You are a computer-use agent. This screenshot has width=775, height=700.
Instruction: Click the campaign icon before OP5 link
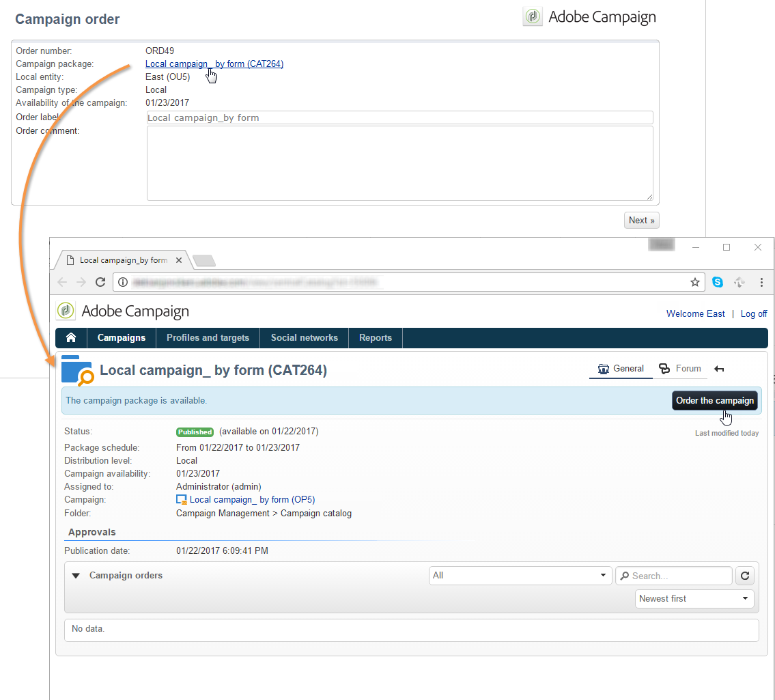[182, 500]
